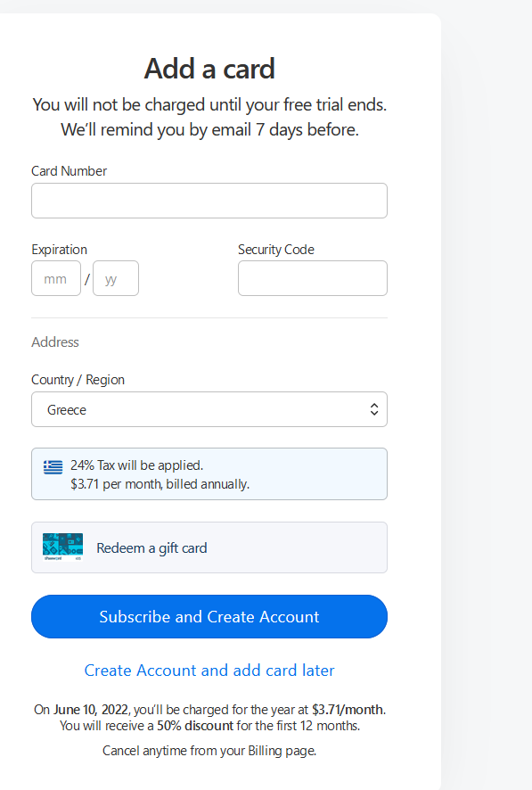This screenshot has height=790, width=532.
Task: Click the Country / Region label
Action: point(78,380)
